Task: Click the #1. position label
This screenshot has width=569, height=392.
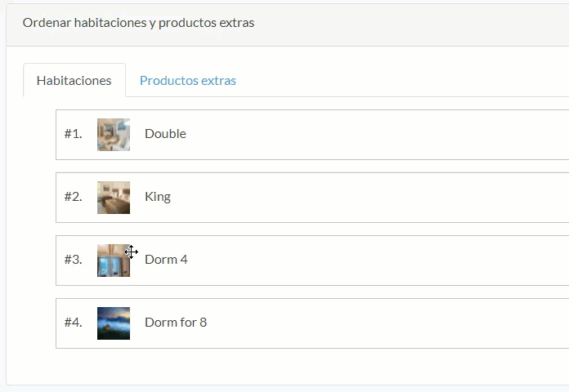Action: coord(74,134)
